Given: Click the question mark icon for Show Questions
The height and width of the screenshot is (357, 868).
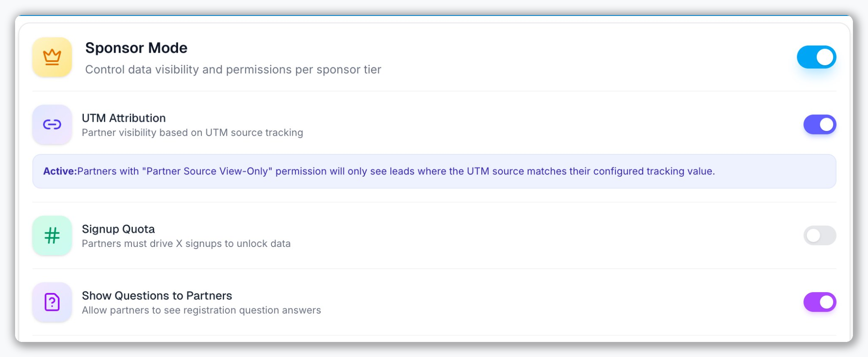Looking at the screenshot, I should pyautogui.click(x=52, y=302).
